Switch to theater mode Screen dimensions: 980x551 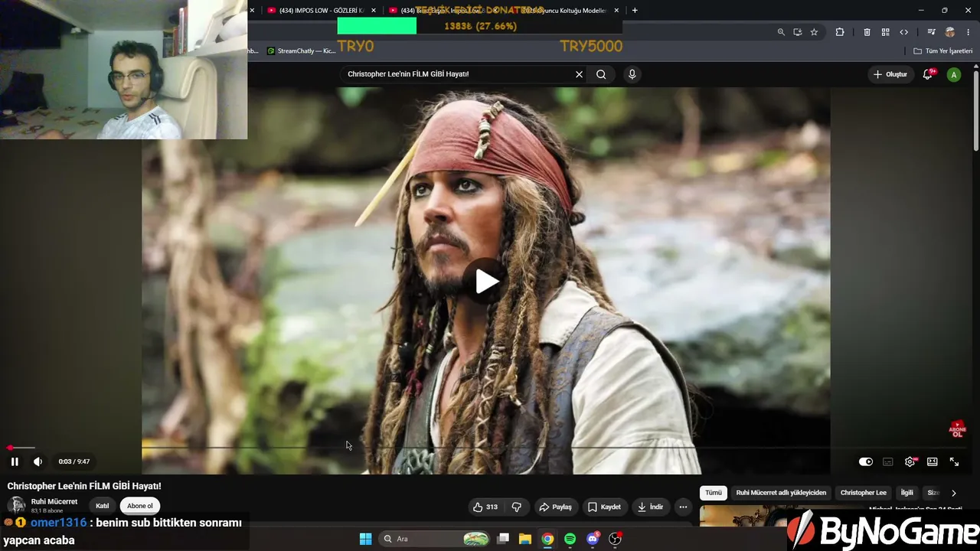(x=933, y=461)
